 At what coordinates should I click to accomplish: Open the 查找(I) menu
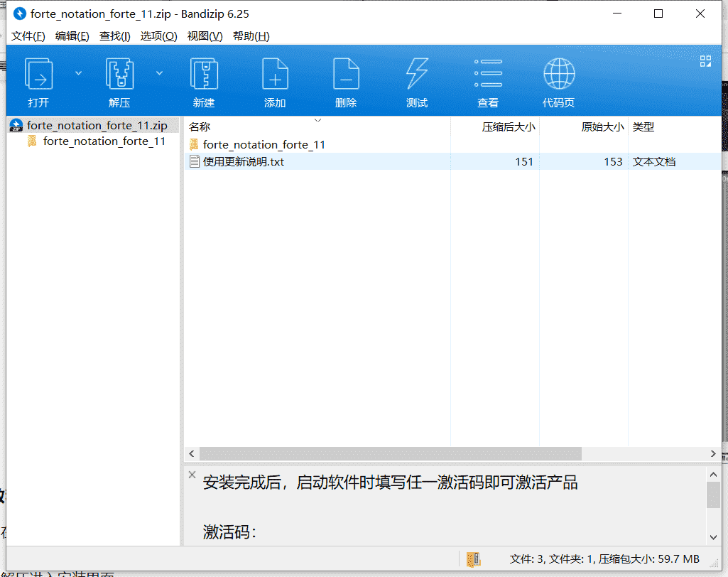[x=114, y=36]
